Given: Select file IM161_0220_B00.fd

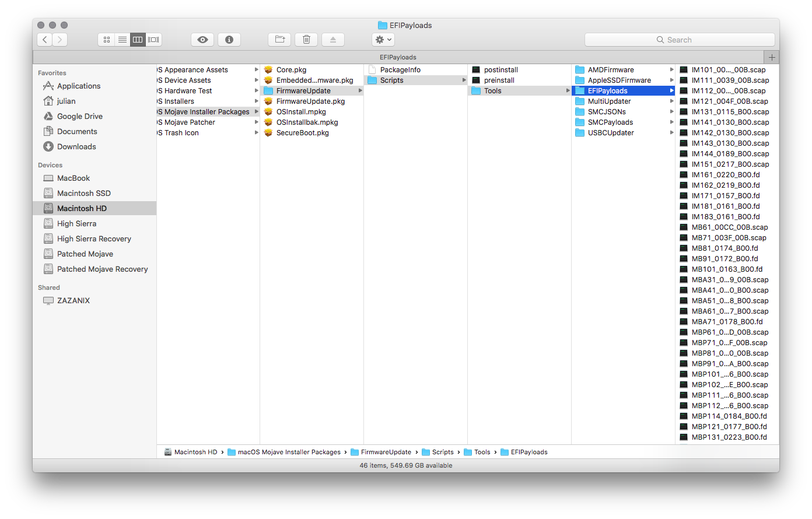Looking at the screenshot, I should point(727,174).
